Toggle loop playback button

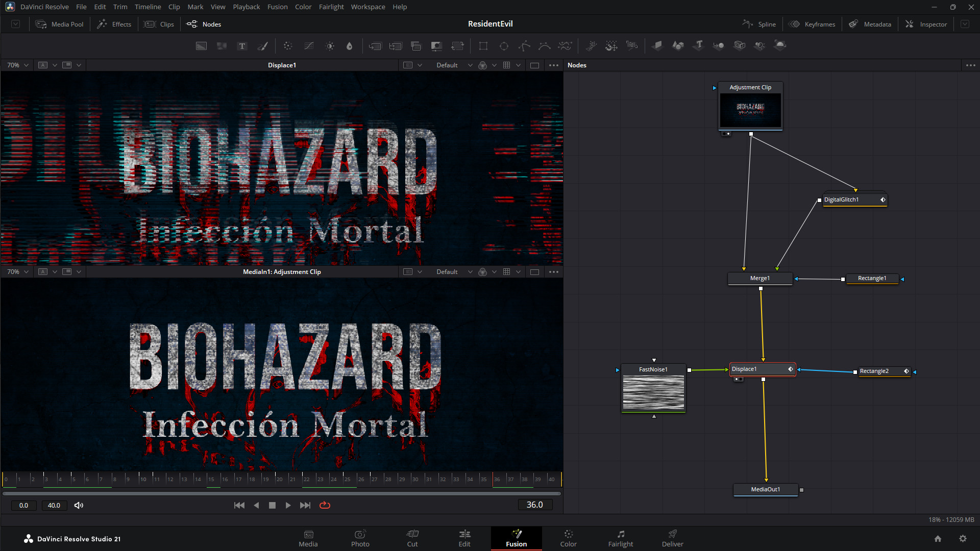[x=325, y=505]
